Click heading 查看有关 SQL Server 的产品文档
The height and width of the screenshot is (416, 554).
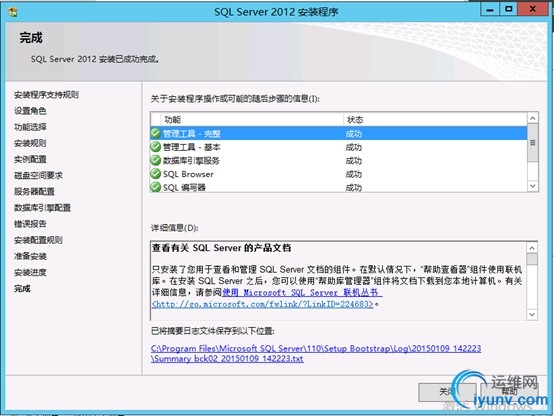222,248
